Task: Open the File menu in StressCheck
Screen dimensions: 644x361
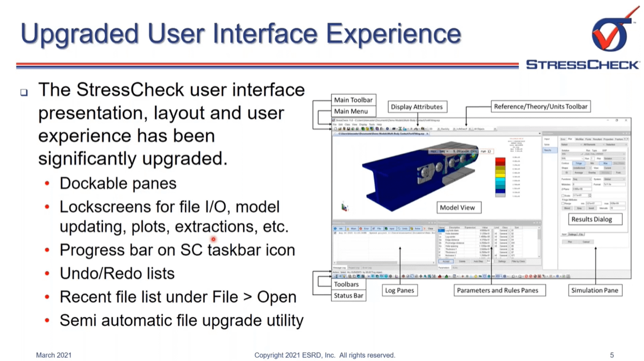Action: coord(335,125)
